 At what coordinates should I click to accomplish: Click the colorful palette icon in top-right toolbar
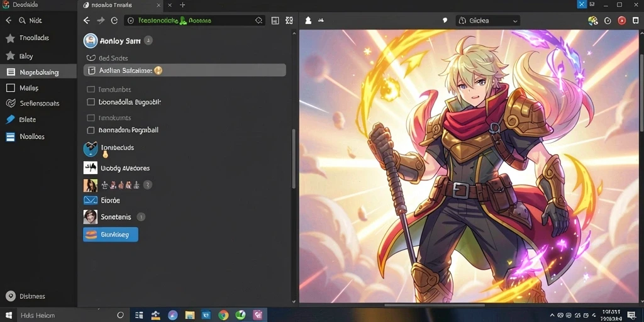pyautogui.click(x=592, y=21)
